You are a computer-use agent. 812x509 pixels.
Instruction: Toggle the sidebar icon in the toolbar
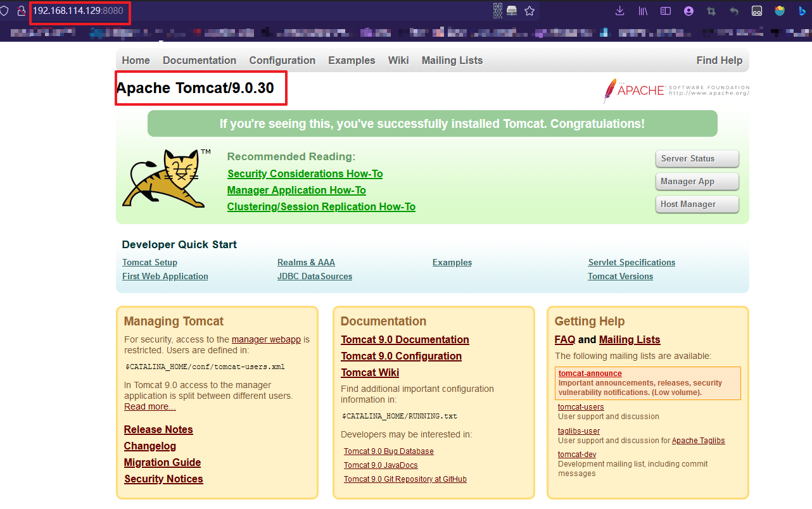tap(666, 11)
